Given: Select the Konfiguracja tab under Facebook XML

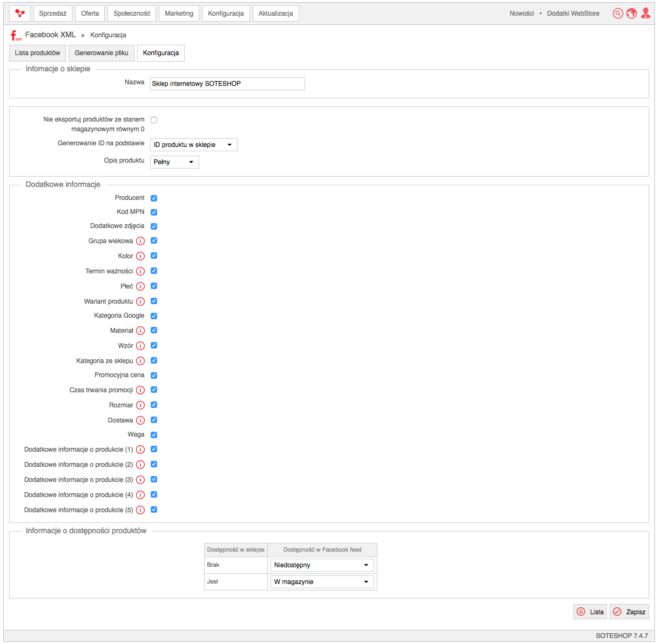Looking at the screenshot, I should tap(161, 53).
